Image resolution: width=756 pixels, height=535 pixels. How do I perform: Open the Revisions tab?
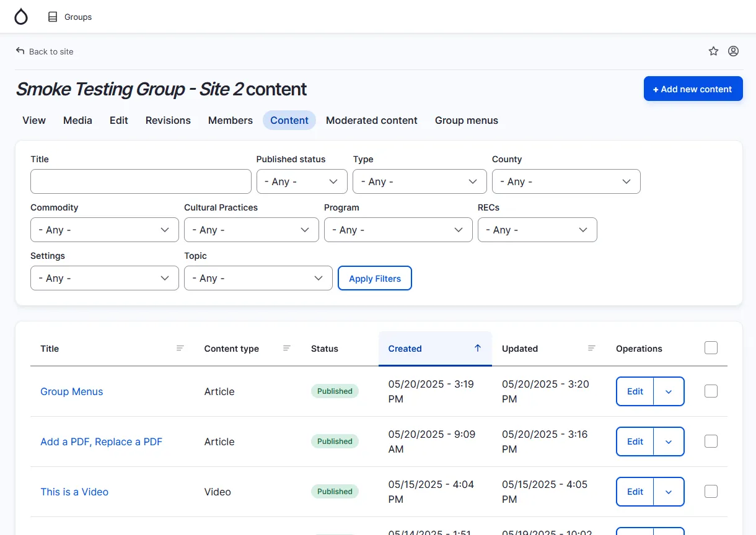tap(168, 120)
